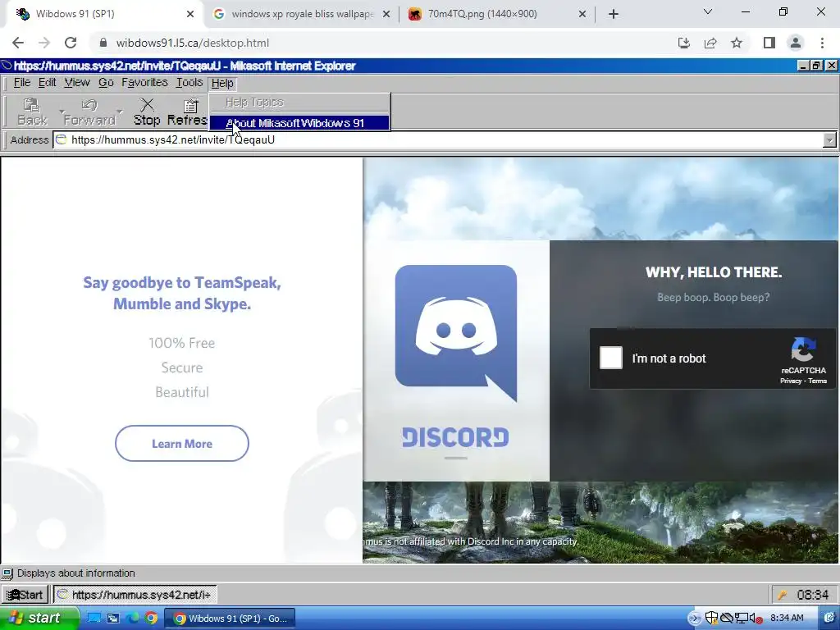
Task: Bookmark this page with the star icon
Action: (x=737, y=43)
